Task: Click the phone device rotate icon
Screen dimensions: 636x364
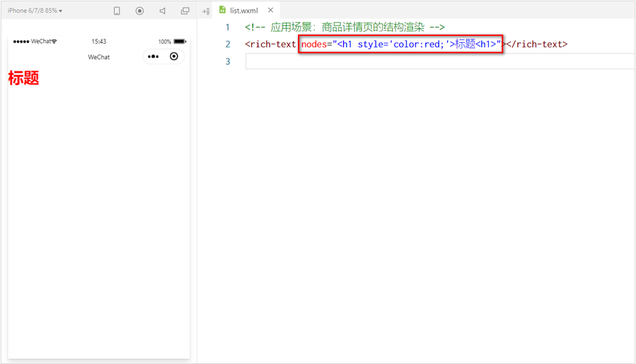Action: tap(117, 11)
